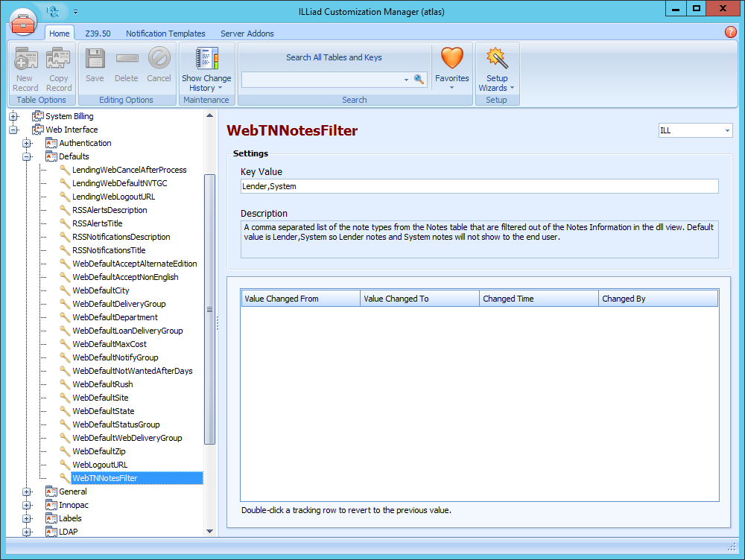Click the search magnifier icon
The width and height of the screenshot is (745, 560).
[419, 78]
